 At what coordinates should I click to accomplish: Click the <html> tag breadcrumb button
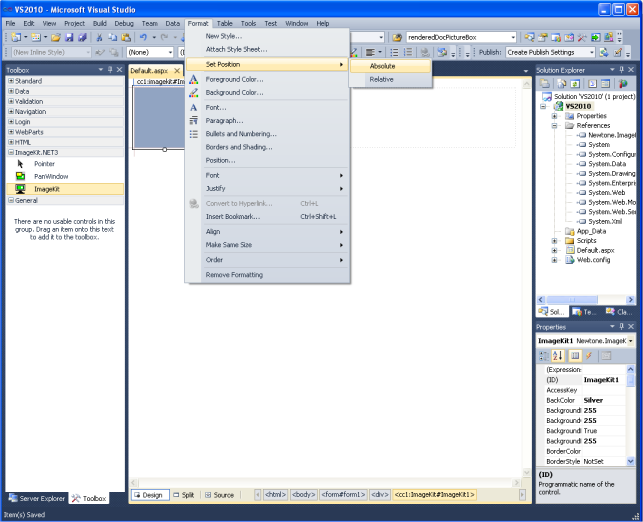click(x=276, y=495)
